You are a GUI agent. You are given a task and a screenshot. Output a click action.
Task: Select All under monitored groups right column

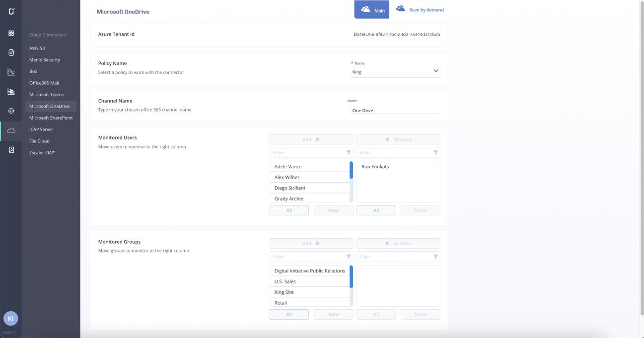[376, 314]
